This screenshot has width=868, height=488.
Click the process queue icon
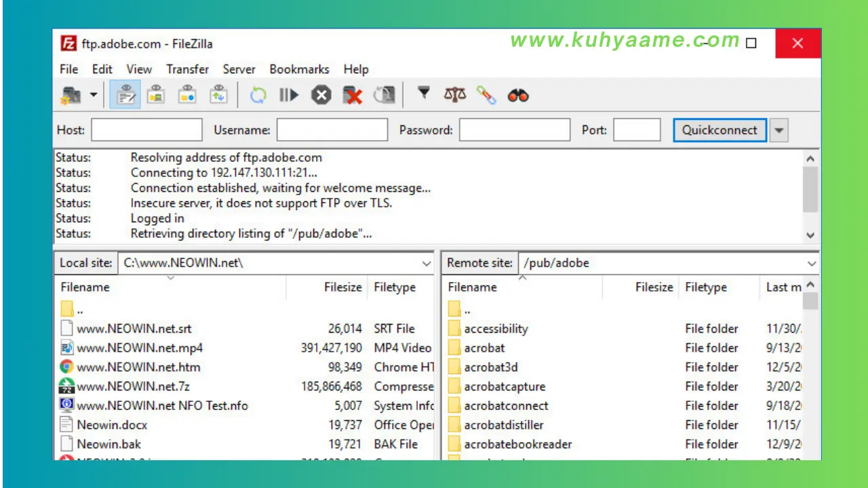pyautogui.click(x=289, y=96)
